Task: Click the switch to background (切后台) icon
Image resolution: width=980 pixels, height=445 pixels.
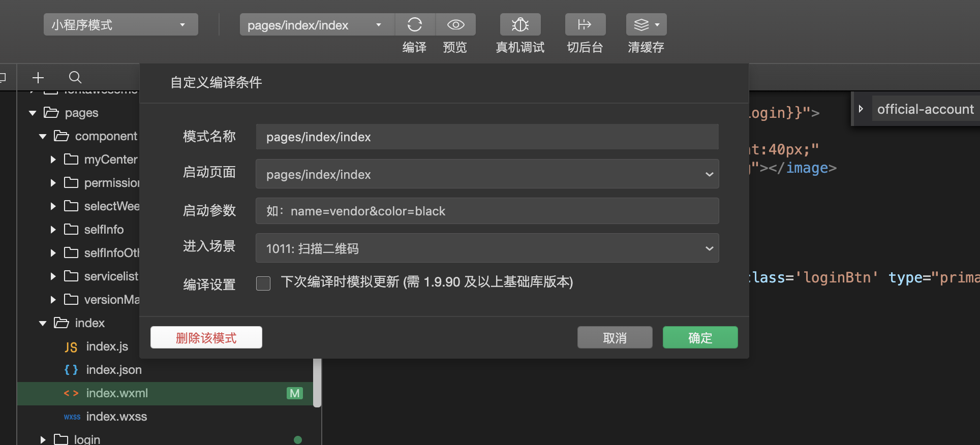Action: coord(585,24)
